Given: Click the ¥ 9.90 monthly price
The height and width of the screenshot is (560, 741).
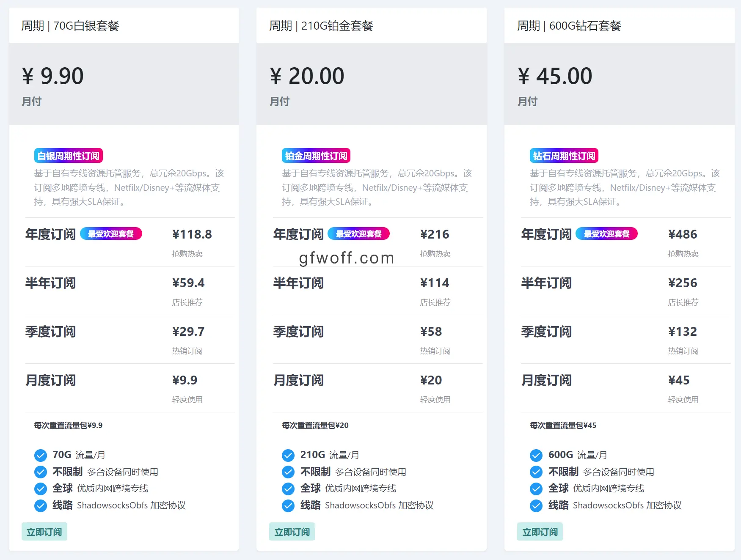Looking at the screenshot, I should click(53, 76).
